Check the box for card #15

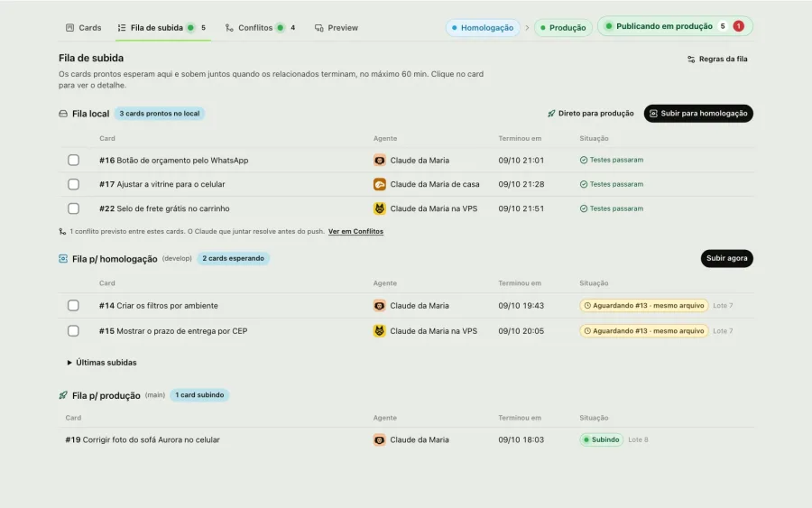tap(74, 330)
